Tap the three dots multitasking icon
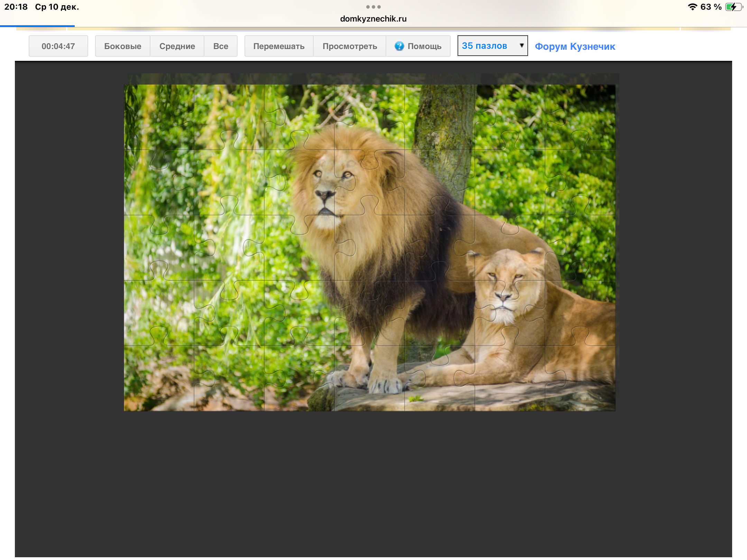Image resolution: width=747 pixels, height=560 pixels. (373, 7)
